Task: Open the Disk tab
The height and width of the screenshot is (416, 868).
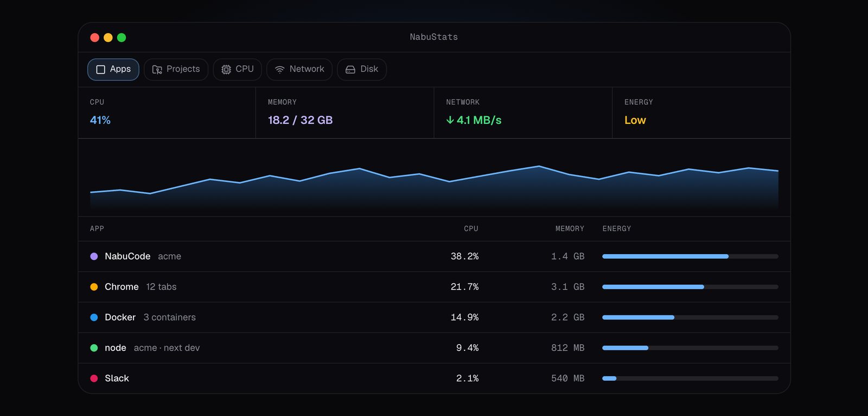Action: click(x=362, y=70)
